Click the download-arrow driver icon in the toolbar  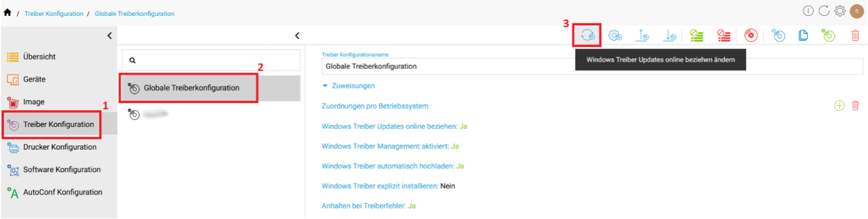[x=670, y=35]
